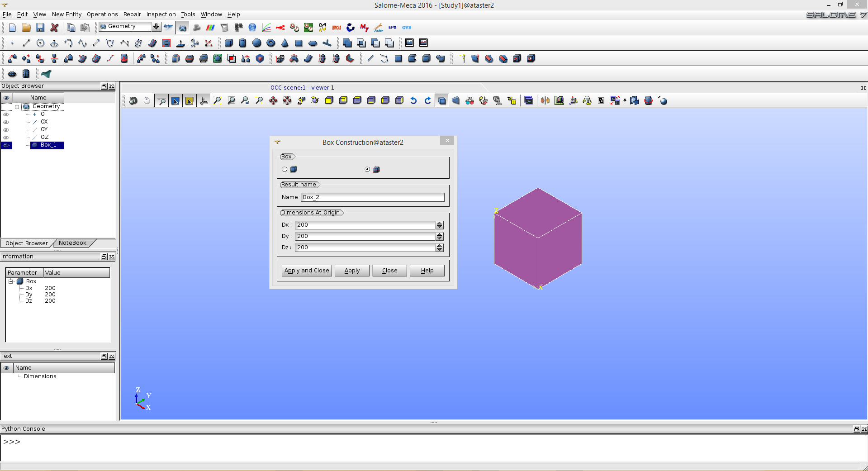Click the Dump View camera icon
Screen dimensions: 868x471
(133, 100)
